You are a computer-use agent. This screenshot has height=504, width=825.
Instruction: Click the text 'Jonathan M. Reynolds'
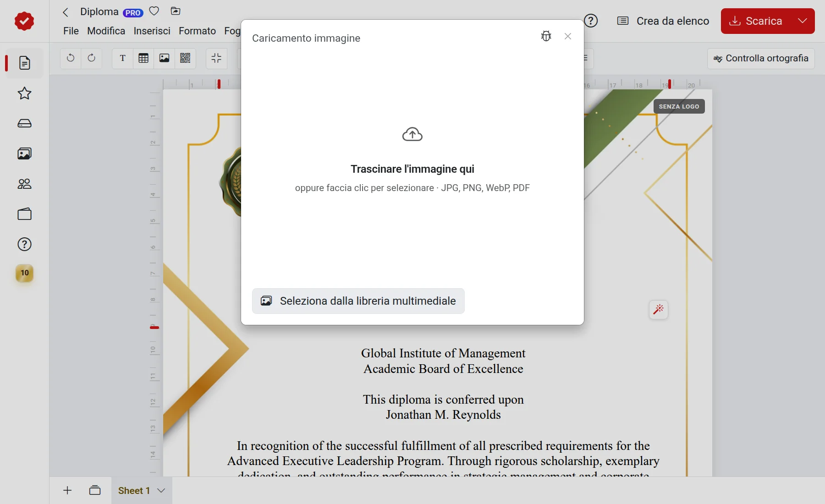click(x=443, y=415)
